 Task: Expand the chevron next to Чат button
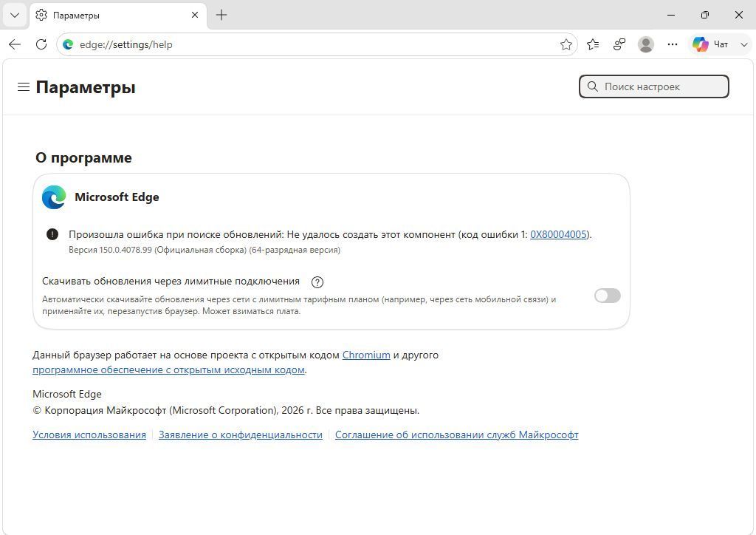coord(744,44)
